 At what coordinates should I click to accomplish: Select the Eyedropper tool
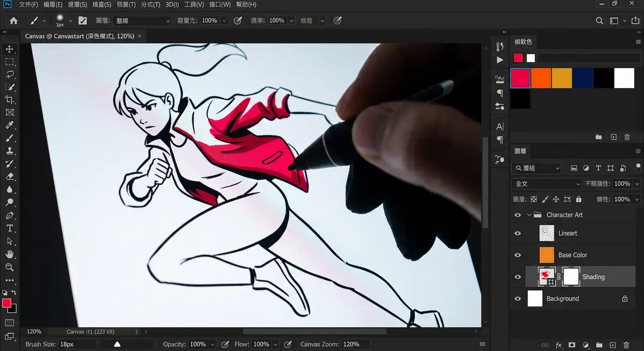10,126
